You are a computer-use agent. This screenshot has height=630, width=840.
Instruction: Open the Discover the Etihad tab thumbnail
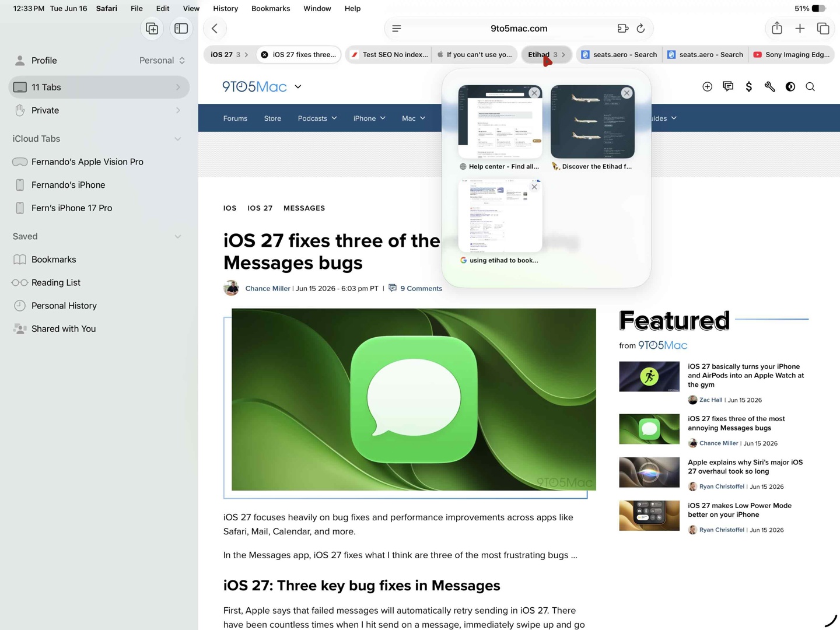[592, 122]
